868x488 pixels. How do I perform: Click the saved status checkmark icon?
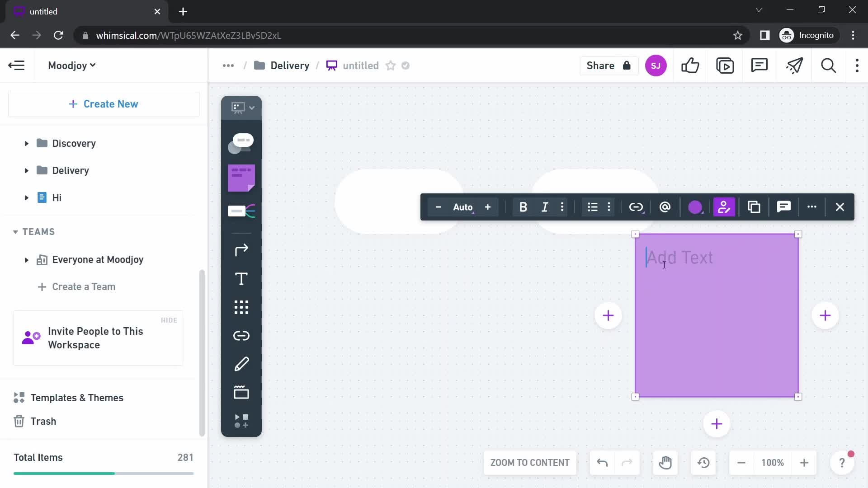(x=406, y=66)
